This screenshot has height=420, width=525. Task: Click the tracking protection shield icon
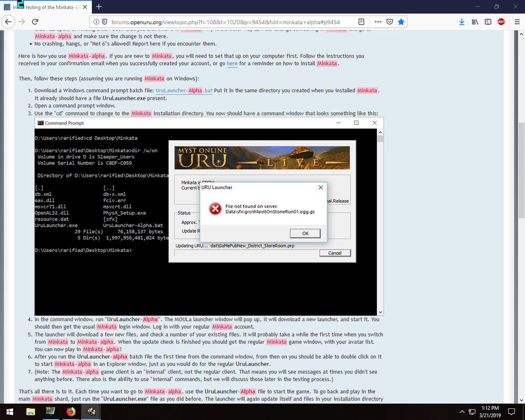tap(104, 22)
